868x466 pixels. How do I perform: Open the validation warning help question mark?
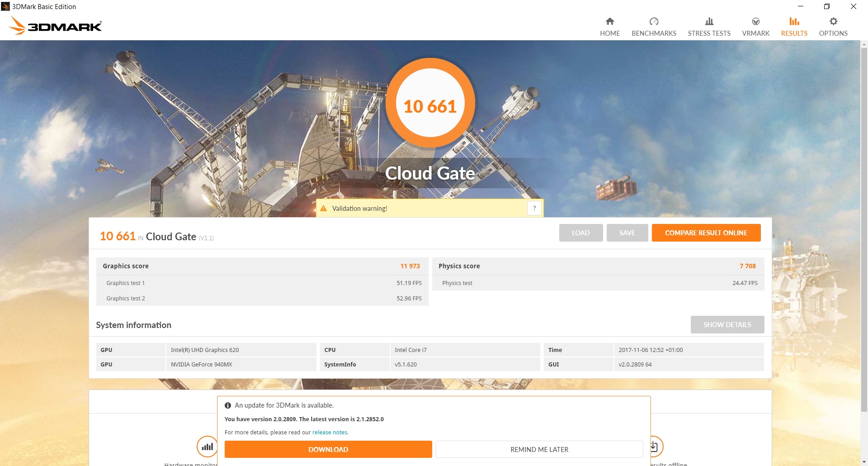(x=534, y=208)
